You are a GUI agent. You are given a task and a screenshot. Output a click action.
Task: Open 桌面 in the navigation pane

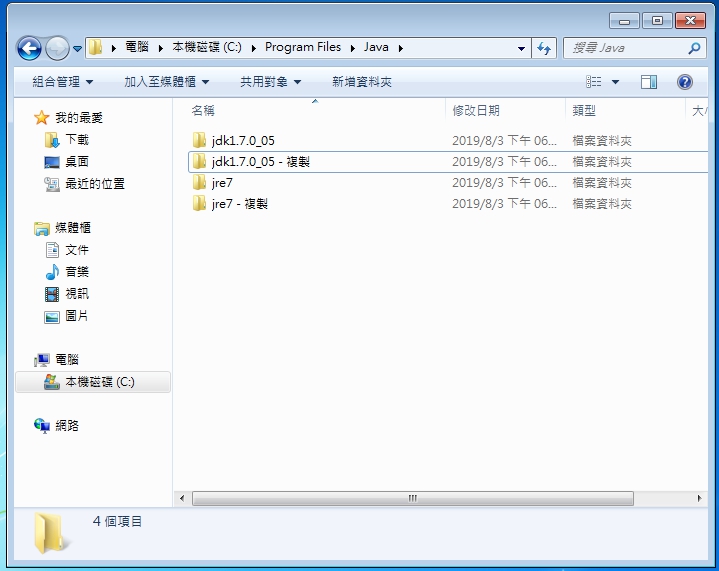[x=77, y=161]
